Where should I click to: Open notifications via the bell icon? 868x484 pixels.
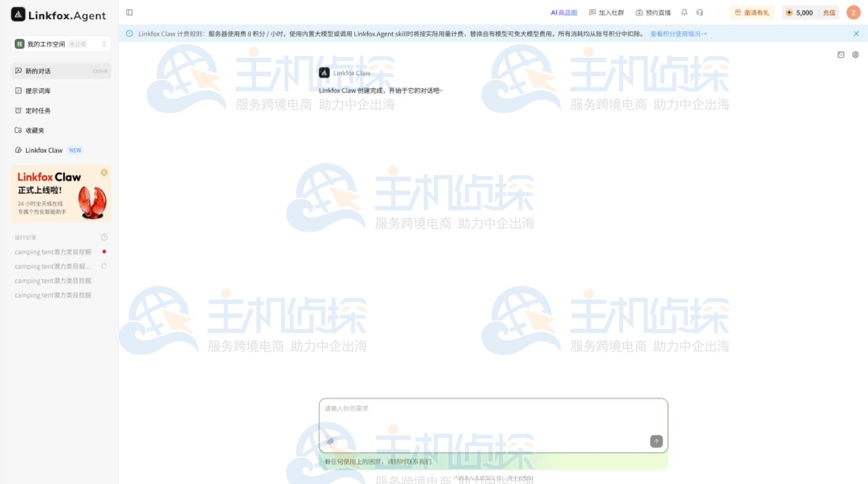(684, 13)
